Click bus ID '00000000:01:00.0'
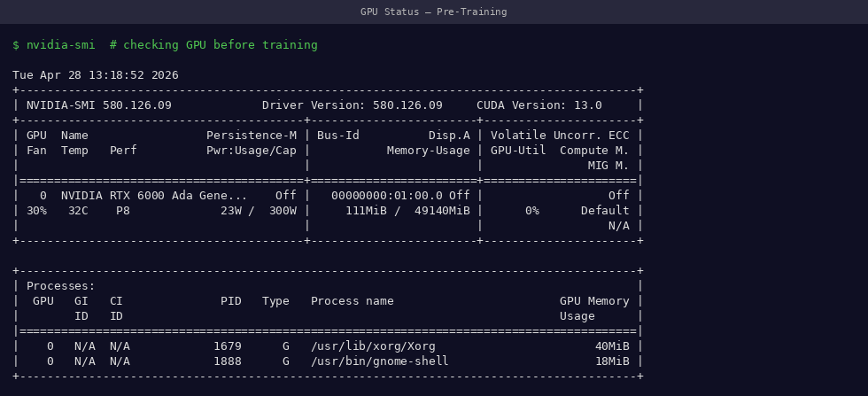Image resolution: width=868 pixels, height=396 pixels. click(387, 196)
